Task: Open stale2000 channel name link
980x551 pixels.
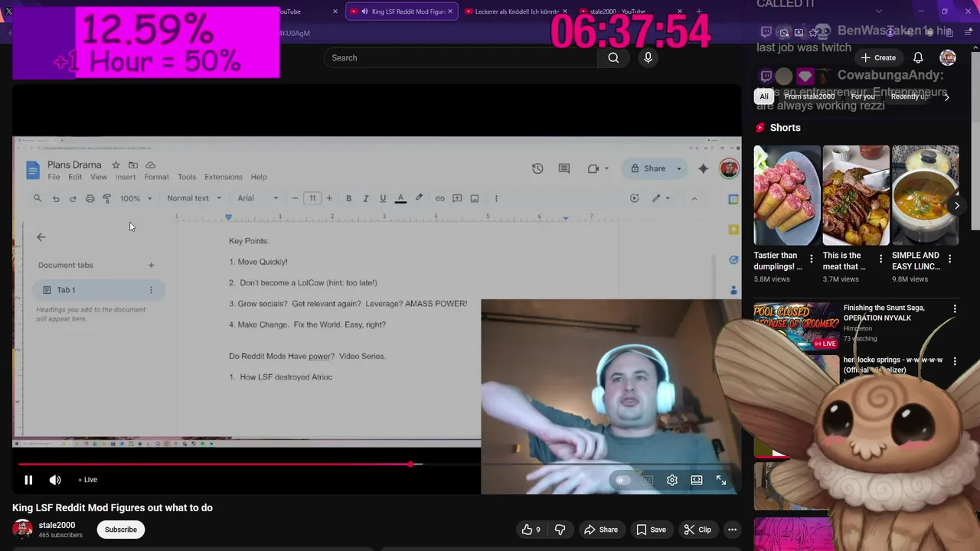Action: point(57,525)
